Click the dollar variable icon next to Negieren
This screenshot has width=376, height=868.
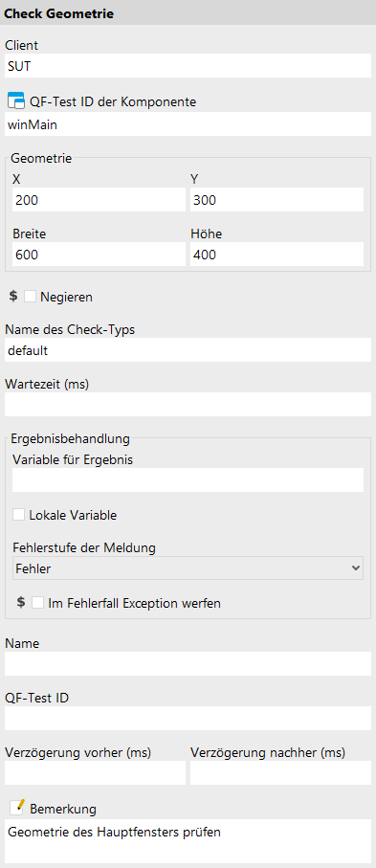(x=13, y=297)
